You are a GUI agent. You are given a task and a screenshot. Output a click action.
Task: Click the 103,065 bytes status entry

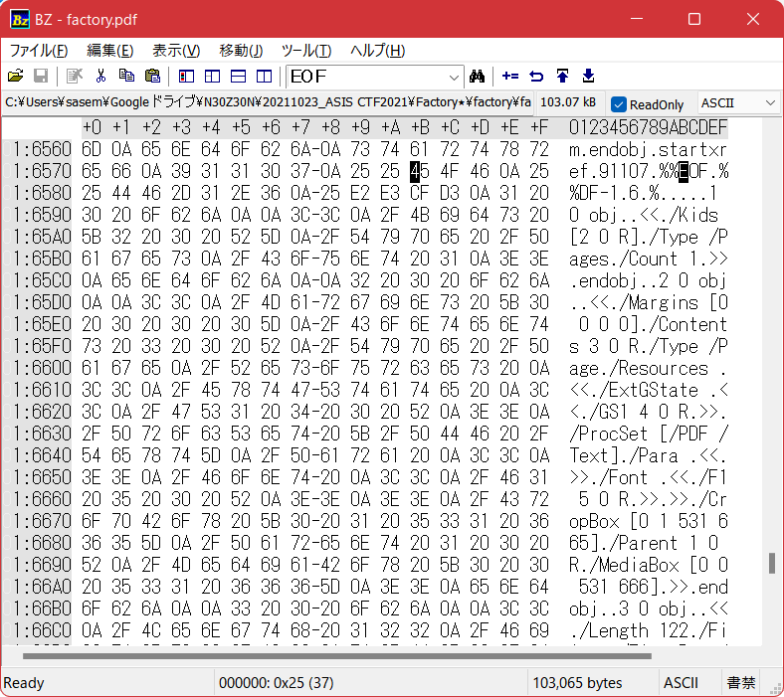[x=577, y=682]
